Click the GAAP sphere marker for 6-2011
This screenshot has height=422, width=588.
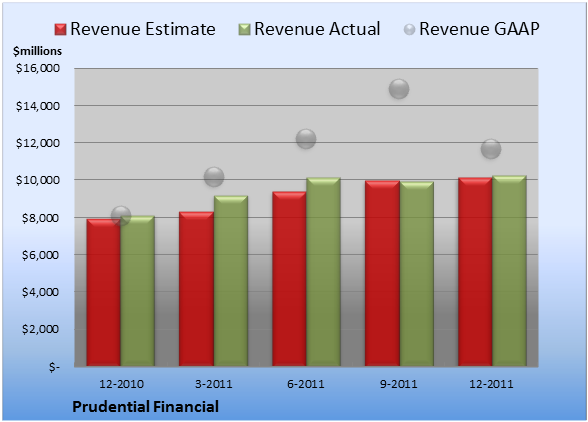[x=306, y=139]
